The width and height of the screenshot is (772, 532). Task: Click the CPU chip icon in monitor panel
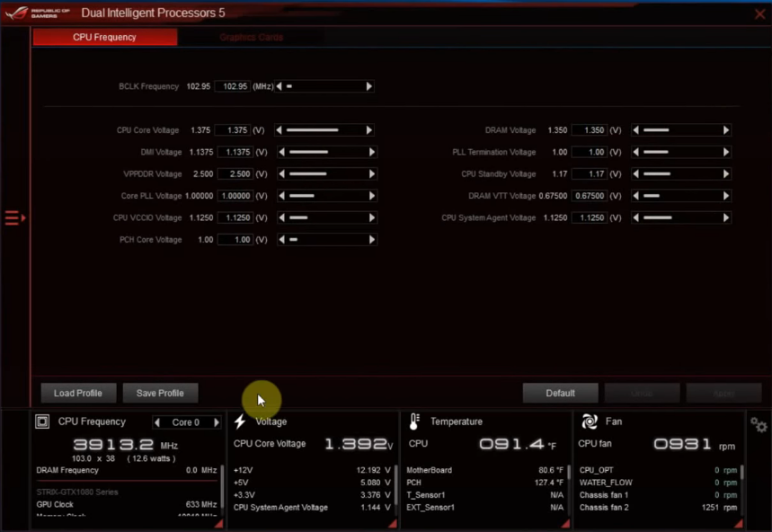(x=42, y=421)
